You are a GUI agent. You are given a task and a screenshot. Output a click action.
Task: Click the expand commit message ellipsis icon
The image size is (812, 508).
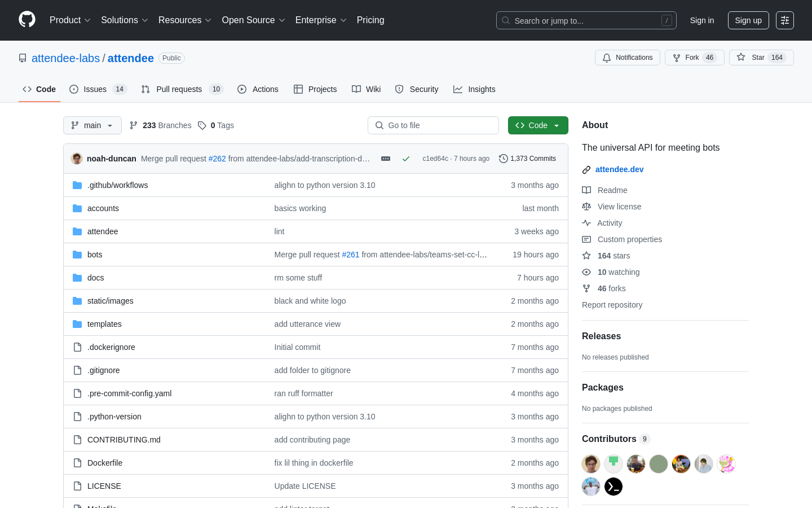[386, 159]
